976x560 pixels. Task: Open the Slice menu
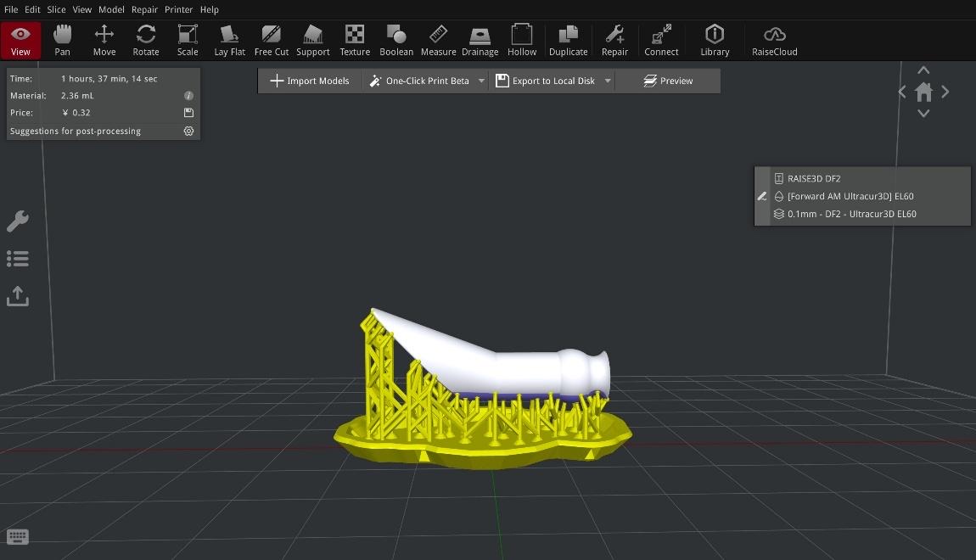coord(56,9)
